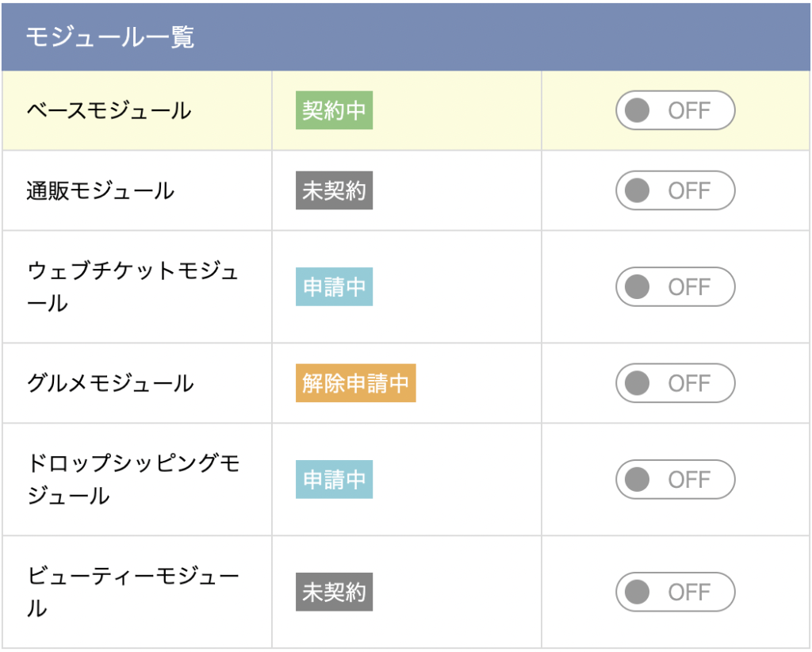Click 申請中 badge for ドロップシッピングモジュール
This screenshot has width=812, height=652.
tap(334, 480)
